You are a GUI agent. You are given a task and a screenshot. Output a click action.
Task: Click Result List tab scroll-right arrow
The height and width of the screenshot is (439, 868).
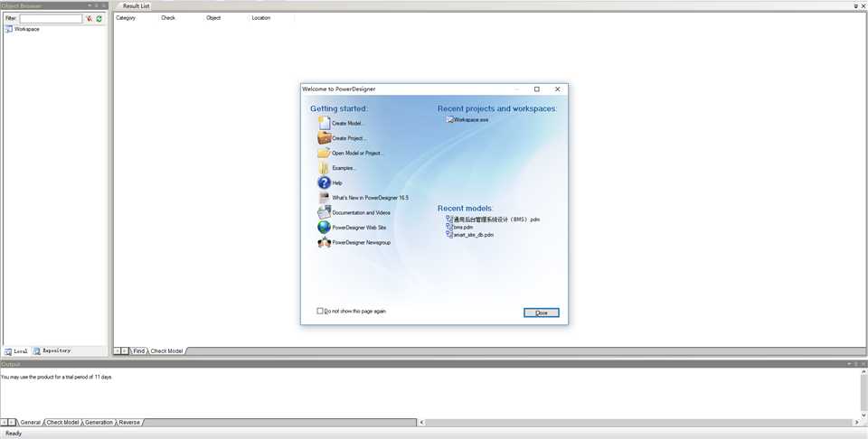tap(125, 351)
